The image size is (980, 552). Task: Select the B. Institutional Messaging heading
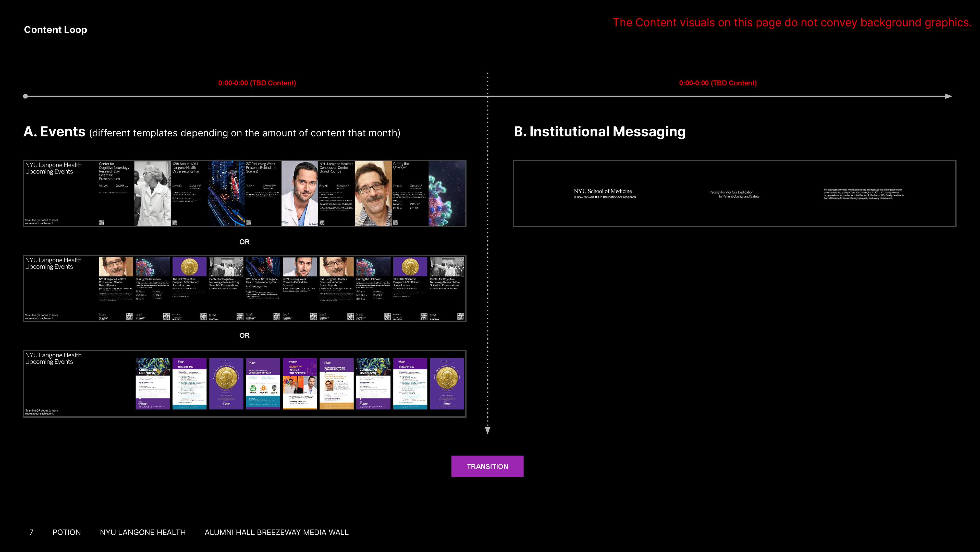(599, 132)
